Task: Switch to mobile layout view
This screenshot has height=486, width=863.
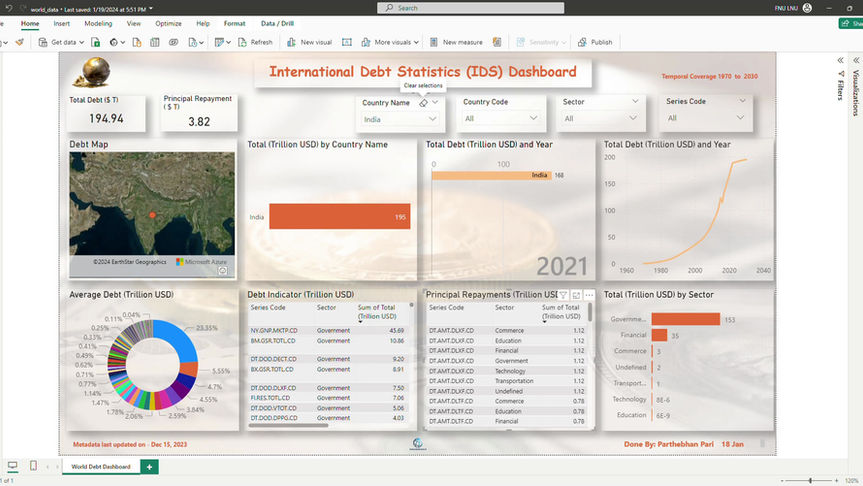Action: [x=33, y=466]
